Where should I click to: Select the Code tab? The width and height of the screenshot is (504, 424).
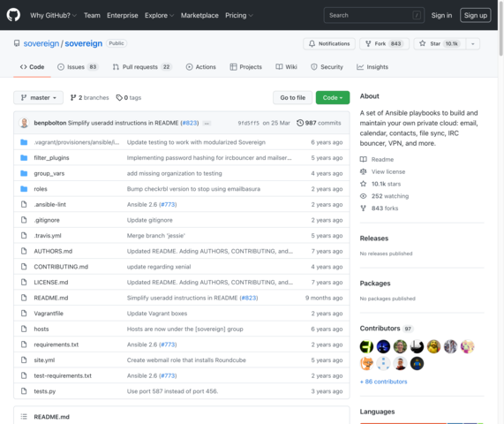[32, 67]
